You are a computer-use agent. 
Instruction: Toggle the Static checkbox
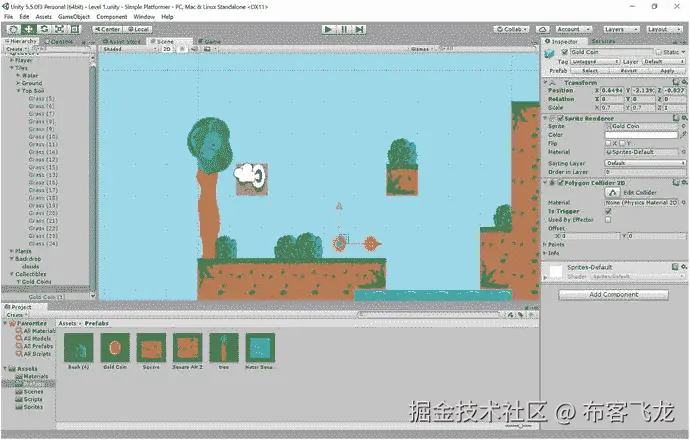[x=659, y=52]
